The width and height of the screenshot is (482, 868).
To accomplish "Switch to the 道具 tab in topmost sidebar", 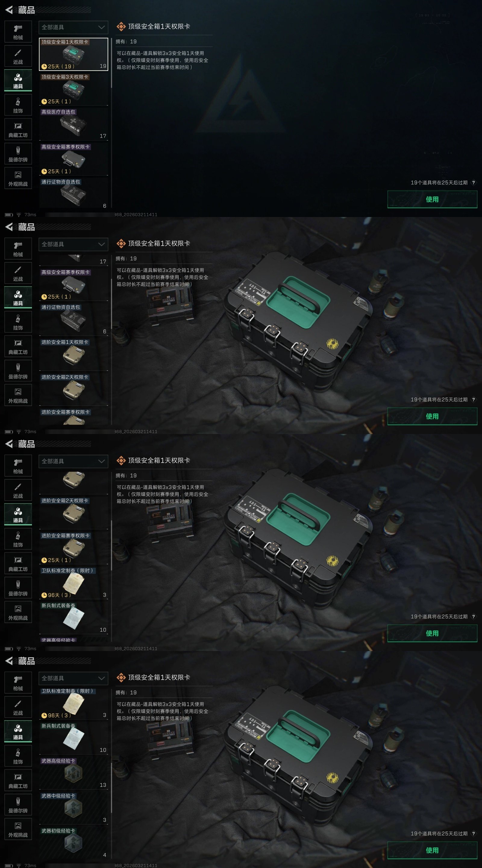I will [18, 80].
